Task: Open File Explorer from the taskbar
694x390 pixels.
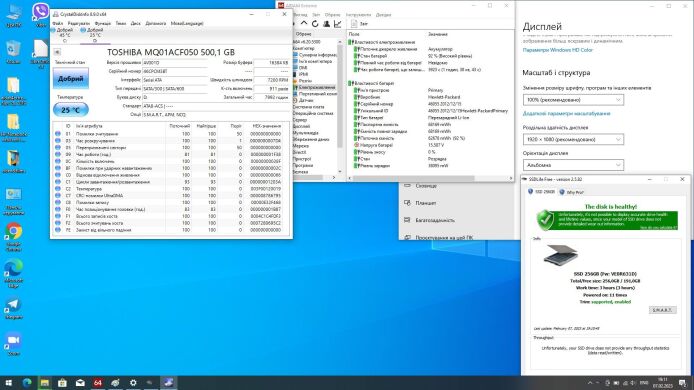Action: click(x=44, y=383)
